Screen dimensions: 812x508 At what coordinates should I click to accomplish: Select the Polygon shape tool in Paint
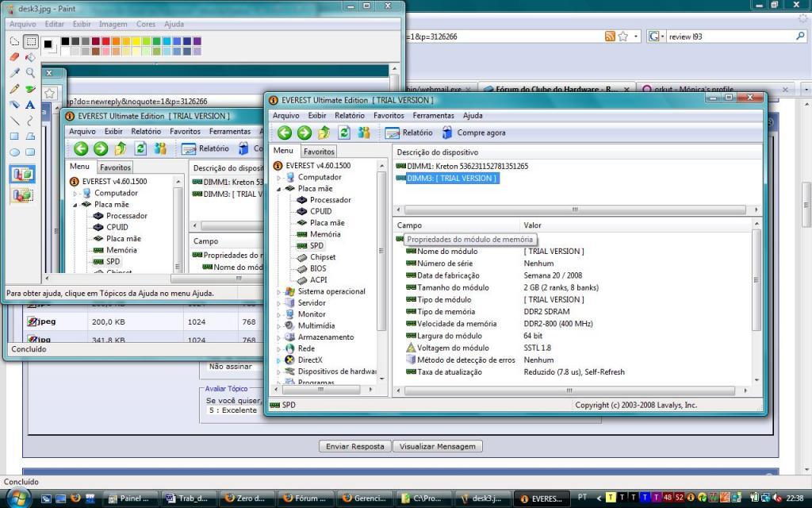coord(31,137)
